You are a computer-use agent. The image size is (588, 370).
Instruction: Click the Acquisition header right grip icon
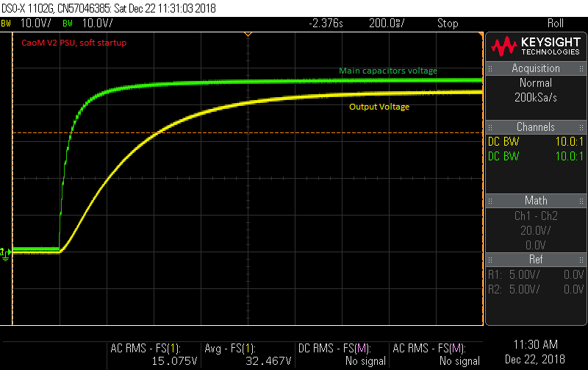[x=581, y=68]
